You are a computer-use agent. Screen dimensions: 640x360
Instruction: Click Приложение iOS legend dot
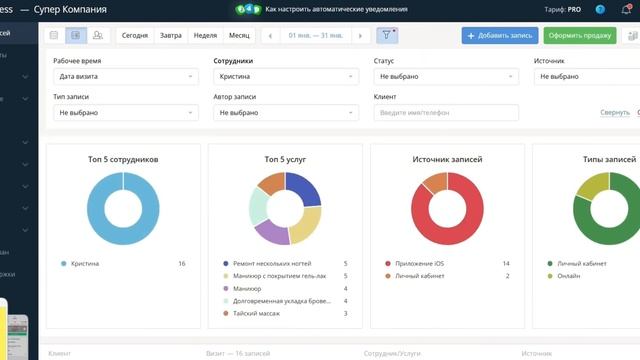(388, 264)
